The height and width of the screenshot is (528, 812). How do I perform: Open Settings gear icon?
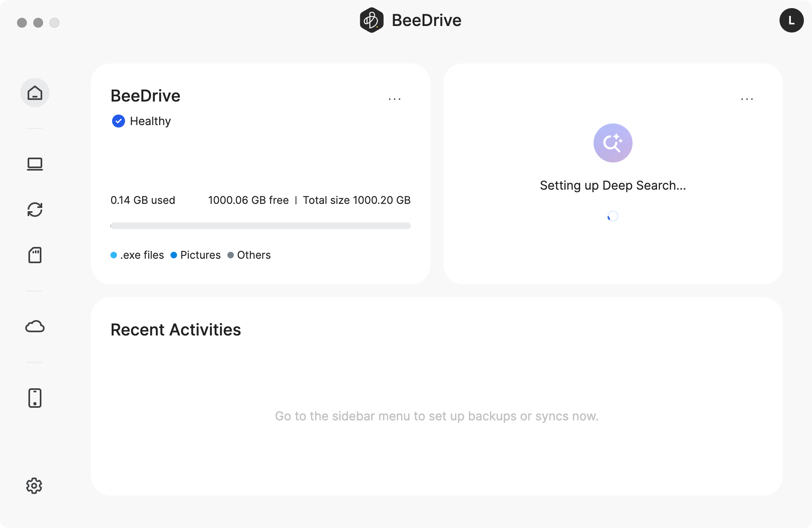pyautogui.click(x=34, y=486)
